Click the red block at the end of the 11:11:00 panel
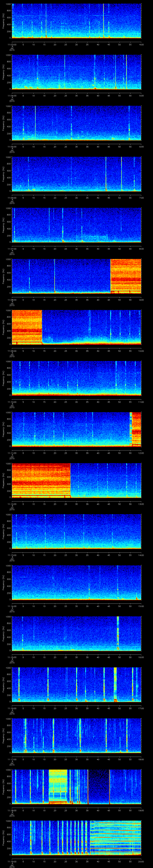153x868 pixels. [136, 429]
